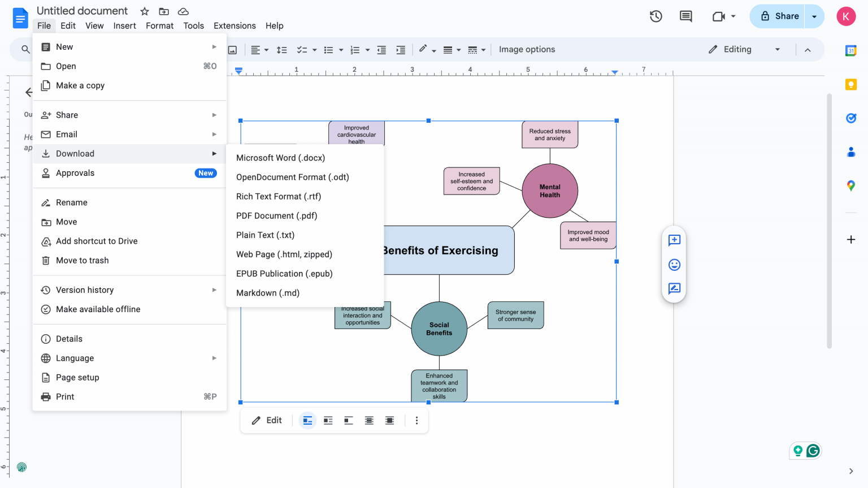868x488 pixels.
Task: Click Edit below the selected image
Action: pos(266,420)
